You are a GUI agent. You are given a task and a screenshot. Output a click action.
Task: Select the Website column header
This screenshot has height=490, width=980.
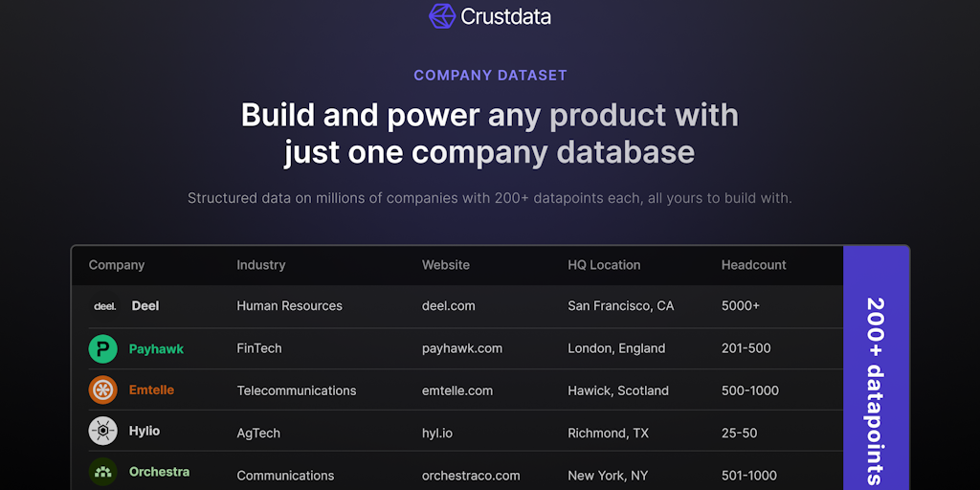click(x=446, y=265)
